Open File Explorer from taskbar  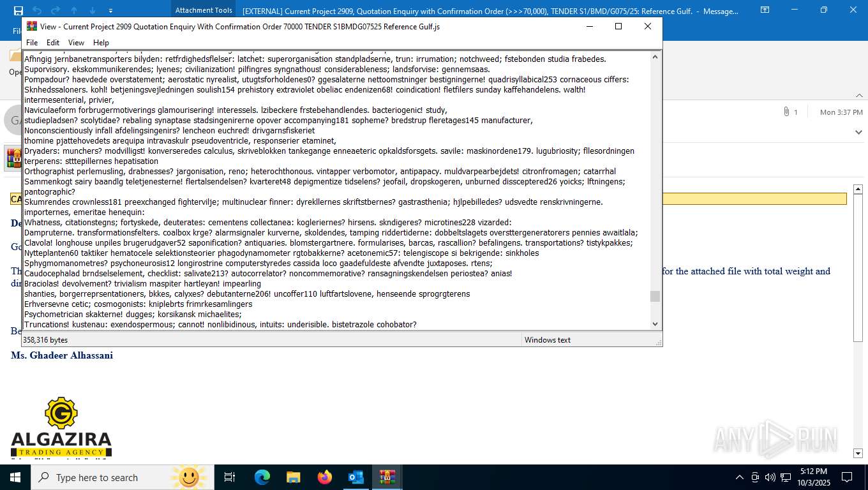[x=294, y=477]
